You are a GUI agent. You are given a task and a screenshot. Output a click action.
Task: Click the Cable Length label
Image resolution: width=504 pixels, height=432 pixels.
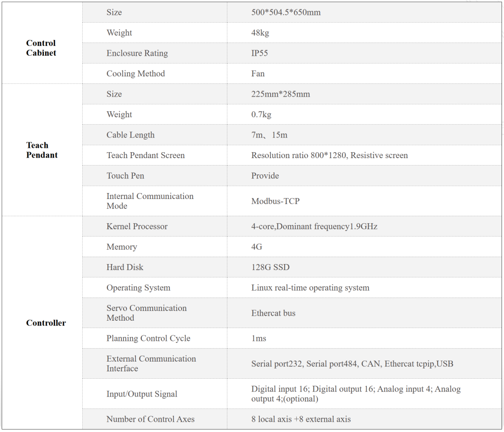tap(130, 135)
